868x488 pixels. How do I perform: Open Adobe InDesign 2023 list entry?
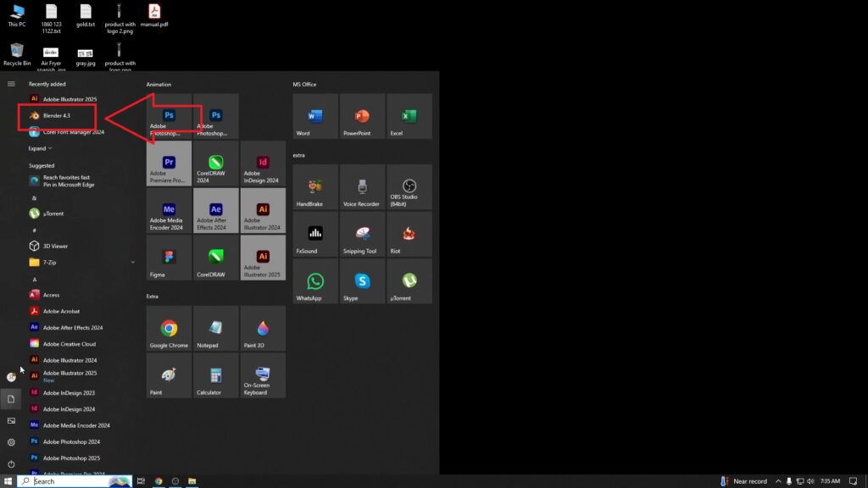(69, 393)
